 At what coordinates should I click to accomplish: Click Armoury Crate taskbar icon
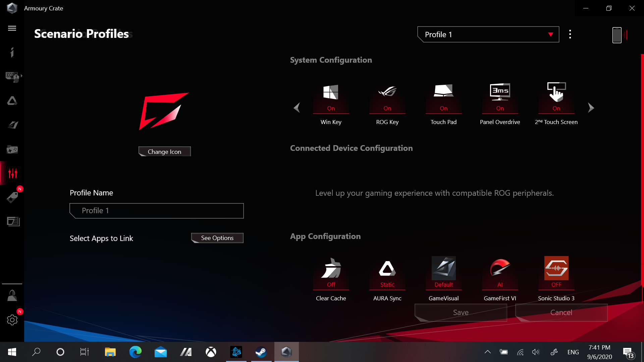click(286, 352)
